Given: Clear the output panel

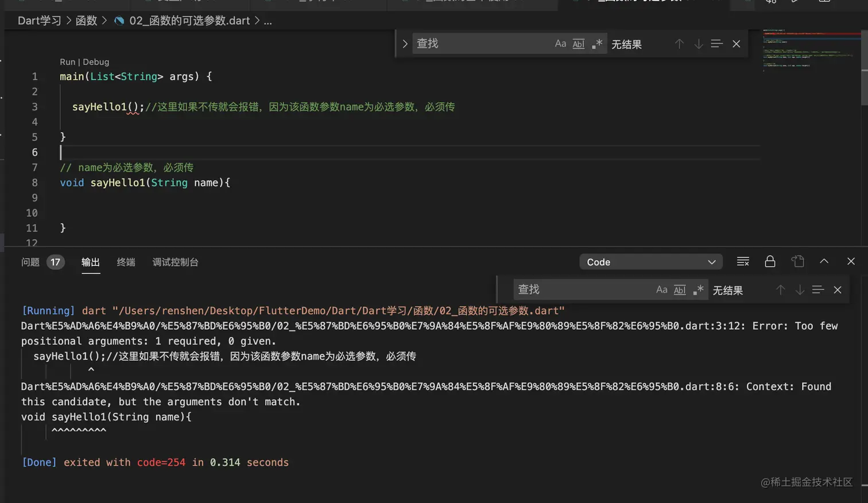Looking at the screenshot, I should coord(743,262).
